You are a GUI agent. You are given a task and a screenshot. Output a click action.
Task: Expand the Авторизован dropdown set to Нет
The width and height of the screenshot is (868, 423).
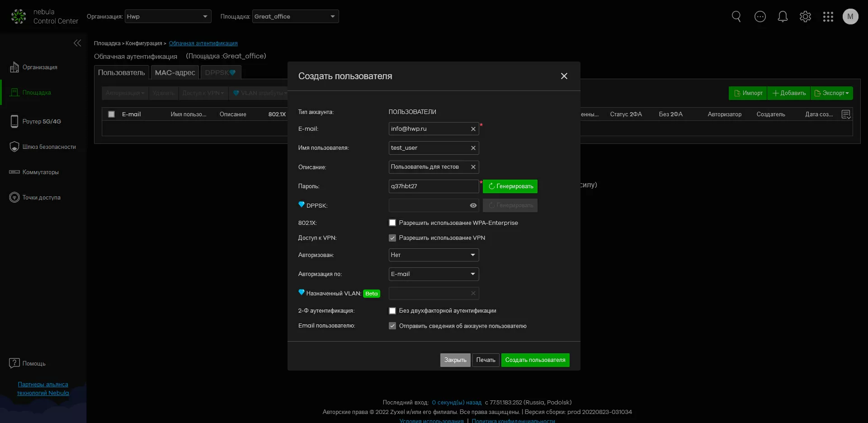click(433, 255)
